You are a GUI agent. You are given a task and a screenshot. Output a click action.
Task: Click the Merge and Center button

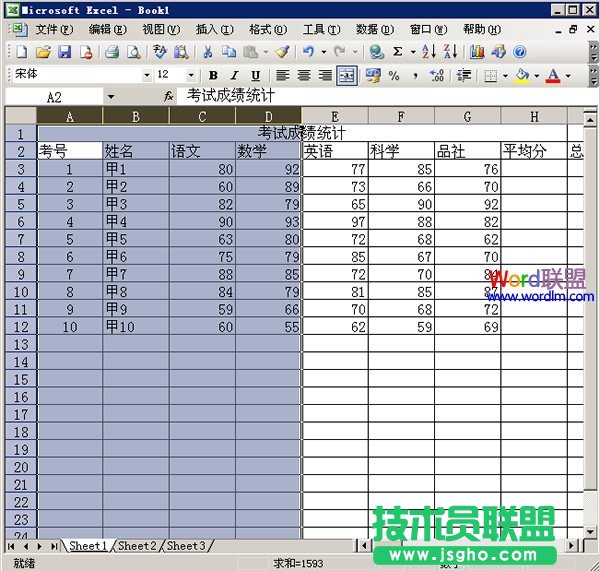[347, 75]
